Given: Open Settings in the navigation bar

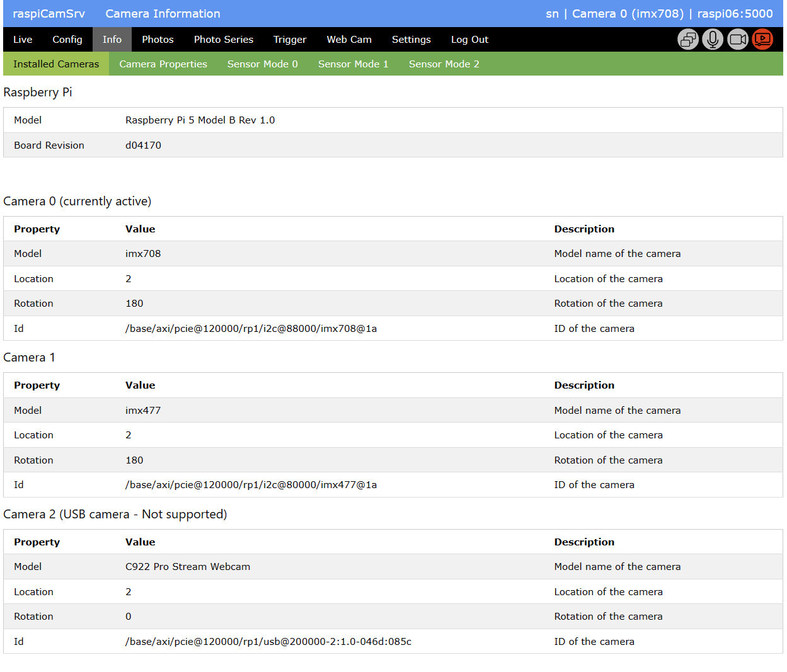Looking at the screenshot, I should [411, 40].
